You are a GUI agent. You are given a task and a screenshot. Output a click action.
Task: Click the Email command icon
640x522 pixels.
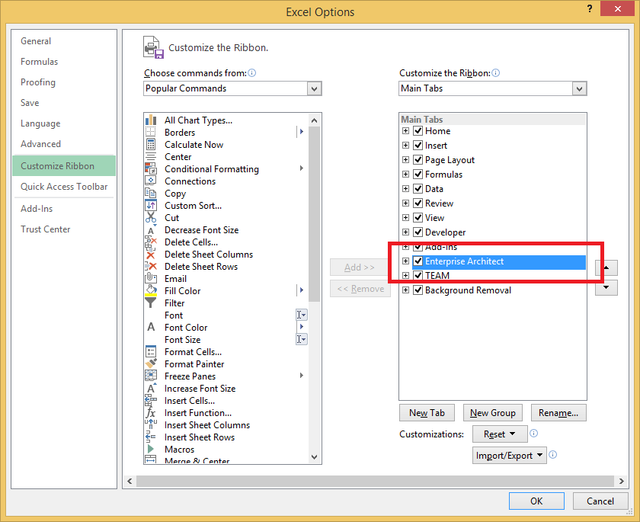pos(151,278)
